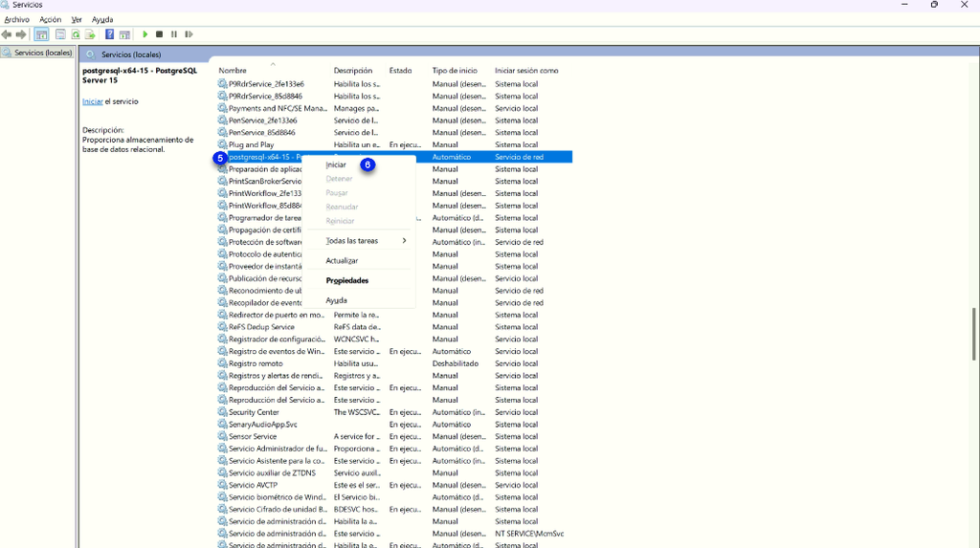Select the Sensor Service row

pyautogui.click(x=394, y=436)
